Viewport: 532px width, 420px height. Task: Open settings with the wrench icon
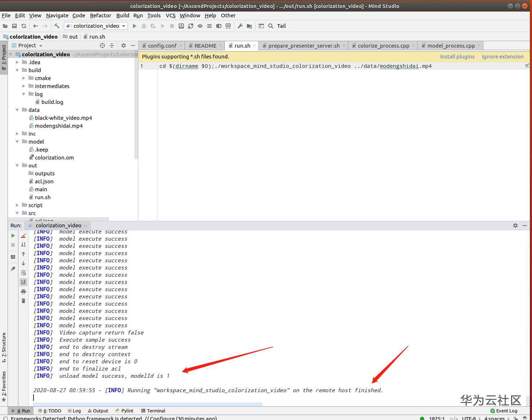pyautogui.click(x=240, y=26)
